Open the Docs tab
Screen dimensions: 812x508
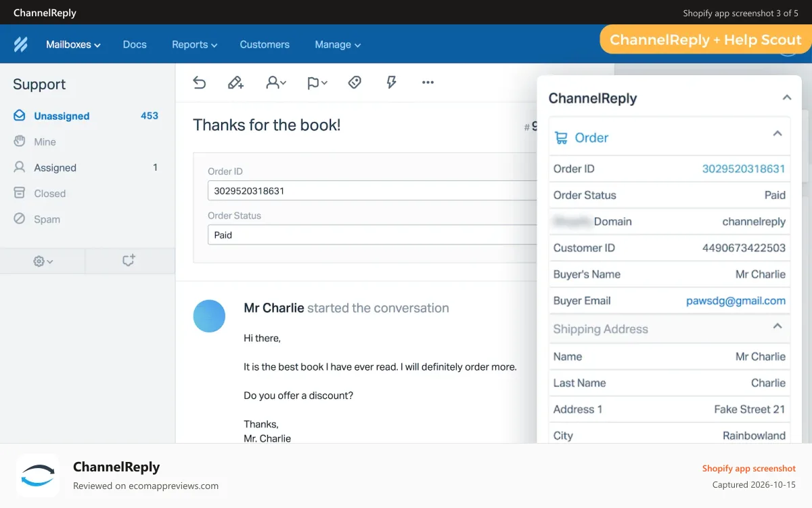click(135, 45)
